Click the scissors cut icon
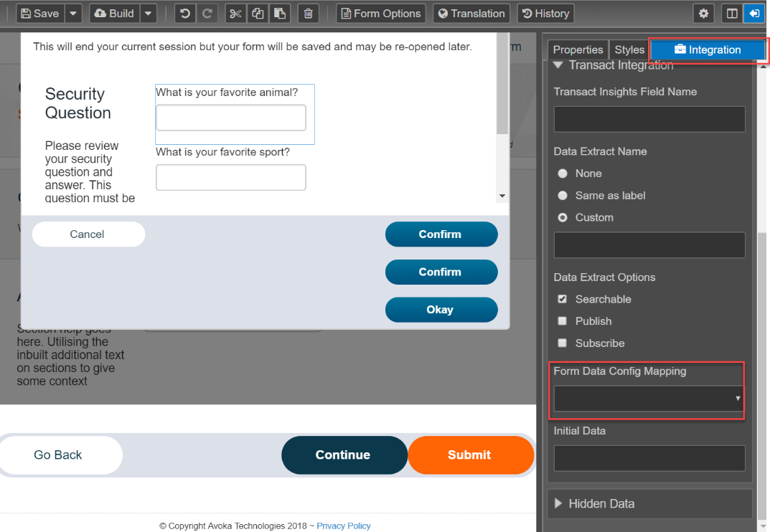This screenshot has width=770, height=532. pos(235,13)
